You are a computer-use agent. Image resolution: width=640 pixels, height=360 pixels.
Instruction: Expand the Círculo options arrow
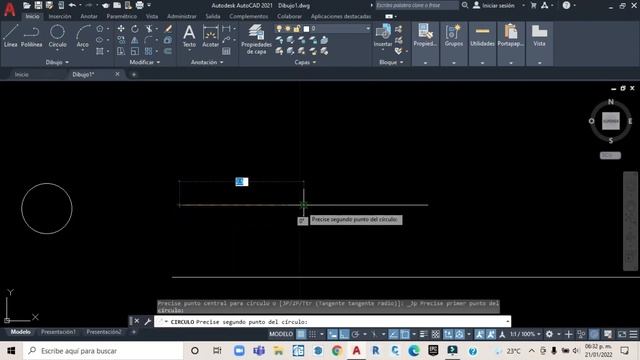pos(58,51)
